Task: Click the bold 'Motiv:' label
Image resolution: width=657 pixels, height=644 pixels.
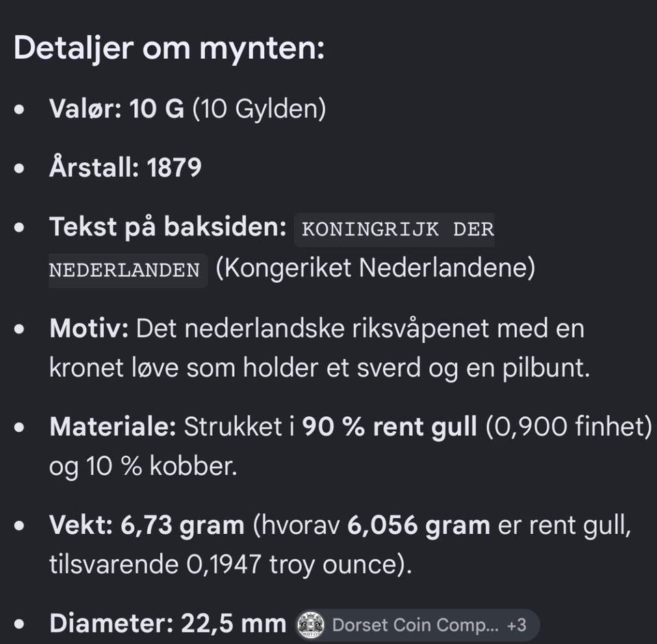Action: (89, 328)
